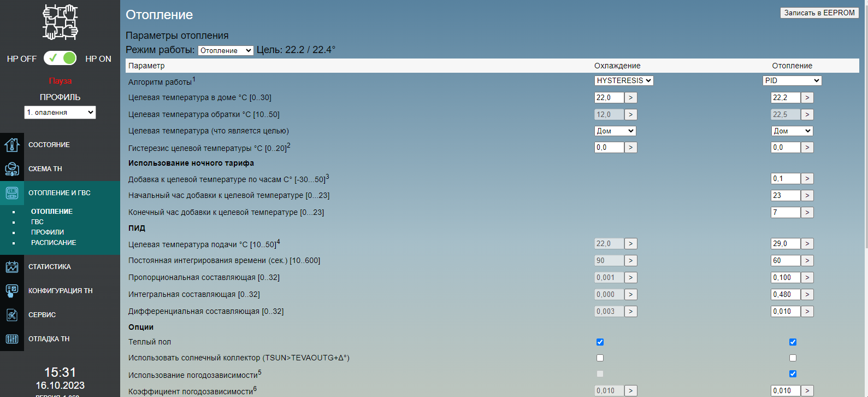Expand the profile dropdown '1. опалення'
Screen dimensions: 868x397
pyautogui.click(x=60, y=112)
